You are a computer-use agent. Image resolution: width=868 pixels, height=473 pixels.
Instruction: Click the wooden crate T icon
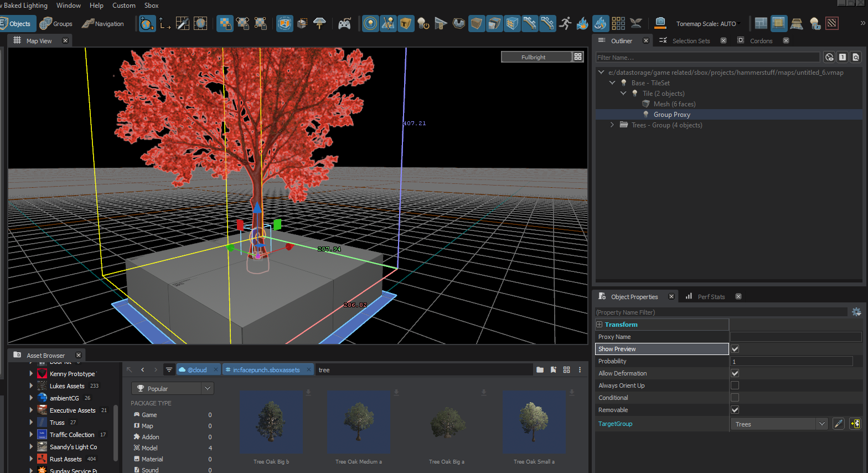(406, 23)
